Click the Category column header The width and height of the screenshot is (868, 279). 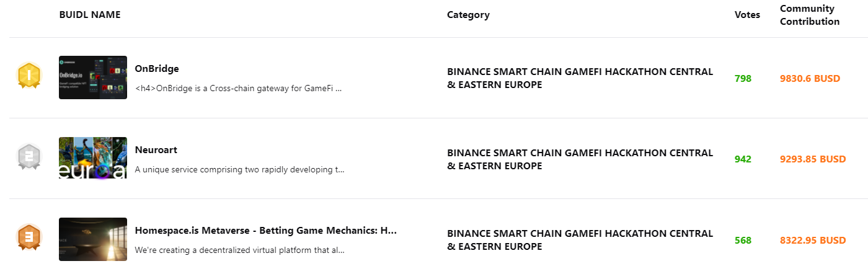click(468, 15)
